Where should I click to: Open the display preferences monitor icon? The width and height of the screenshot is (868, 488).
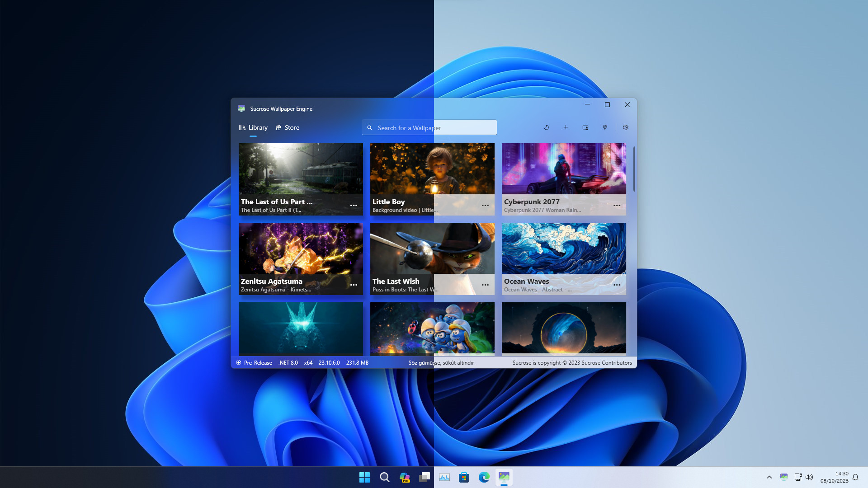(585, 127)
